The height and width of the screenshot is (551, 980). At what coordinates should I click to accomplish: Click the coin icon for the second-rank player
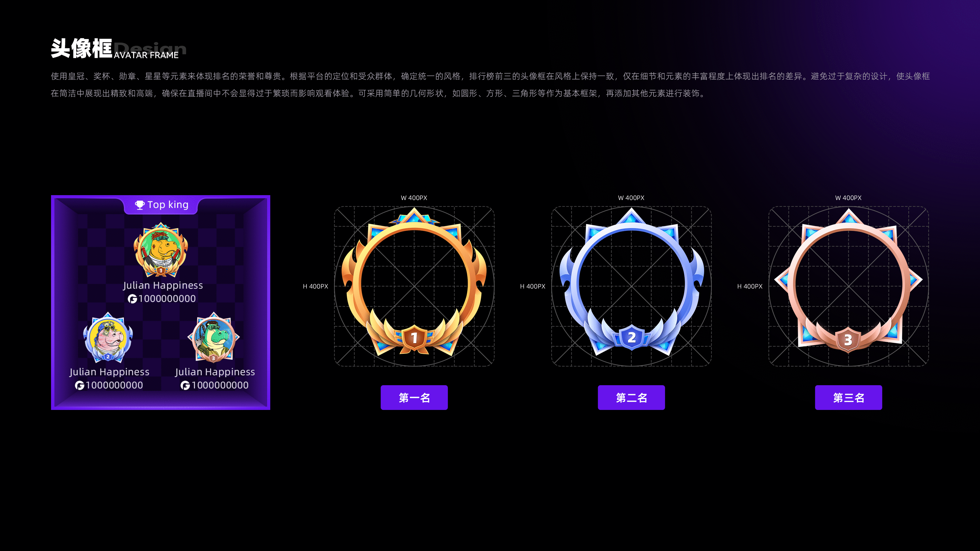pos(80,386)
